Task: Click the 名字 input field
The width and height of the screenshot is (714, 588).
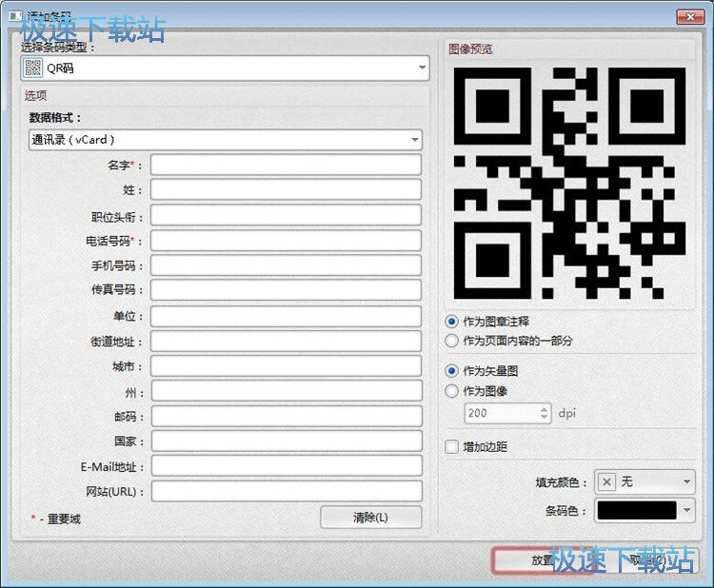Action: tap(286, 165)
